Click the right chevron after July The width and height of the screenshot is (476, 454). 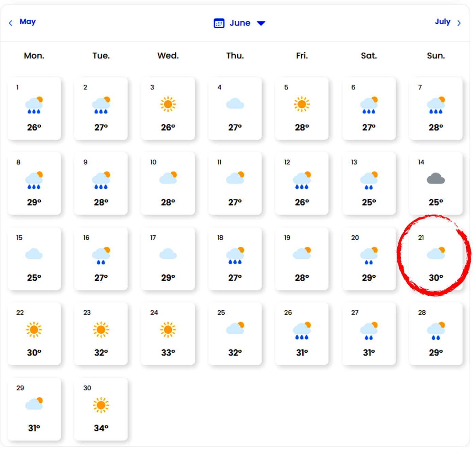point(459,23)
